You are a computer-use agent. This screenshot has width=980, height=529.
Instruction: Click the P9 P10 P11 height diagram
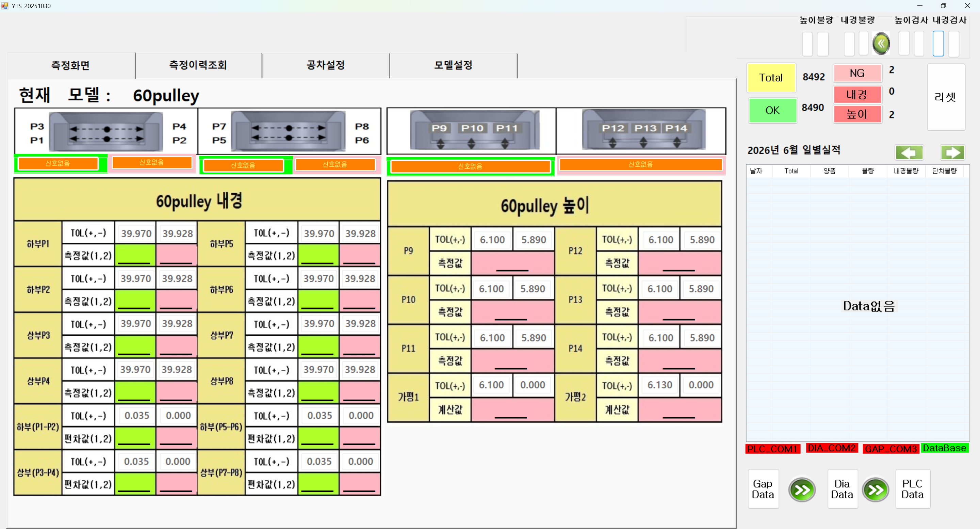coord(474,130)
